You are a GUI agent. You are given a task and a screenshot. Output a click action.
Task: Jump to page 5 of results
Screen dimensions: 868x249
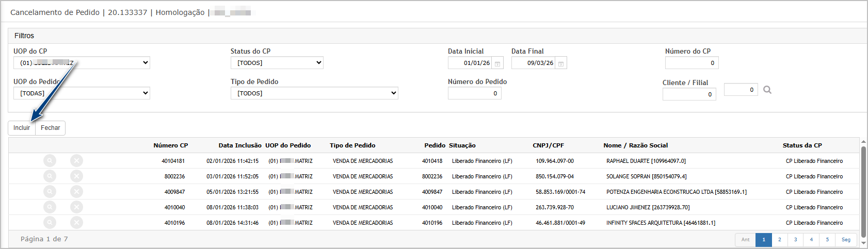(827, 240)
